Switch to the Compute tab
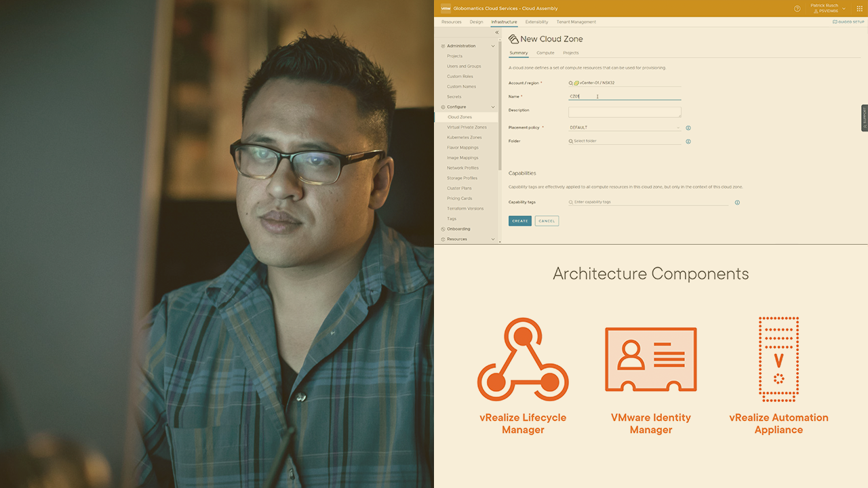The height and width of the screenshot is (488, 868). pos(545,53)
